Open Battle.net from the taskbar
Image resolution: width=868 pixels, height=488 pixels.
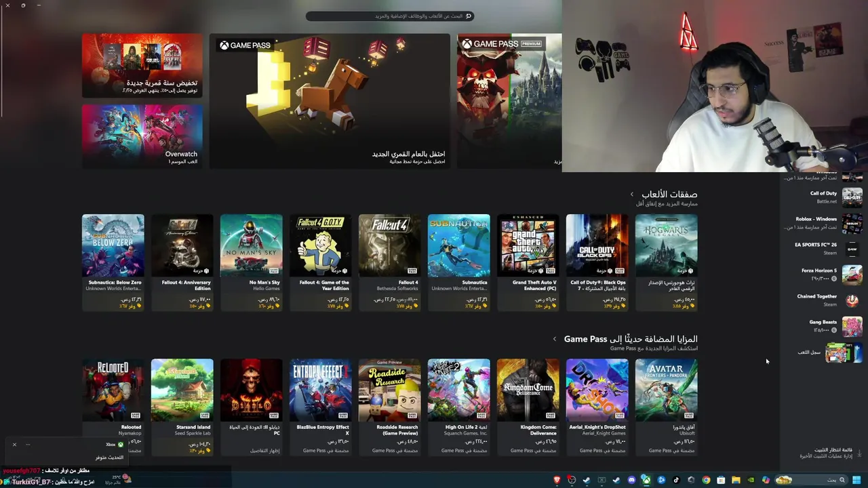[661, 480]
